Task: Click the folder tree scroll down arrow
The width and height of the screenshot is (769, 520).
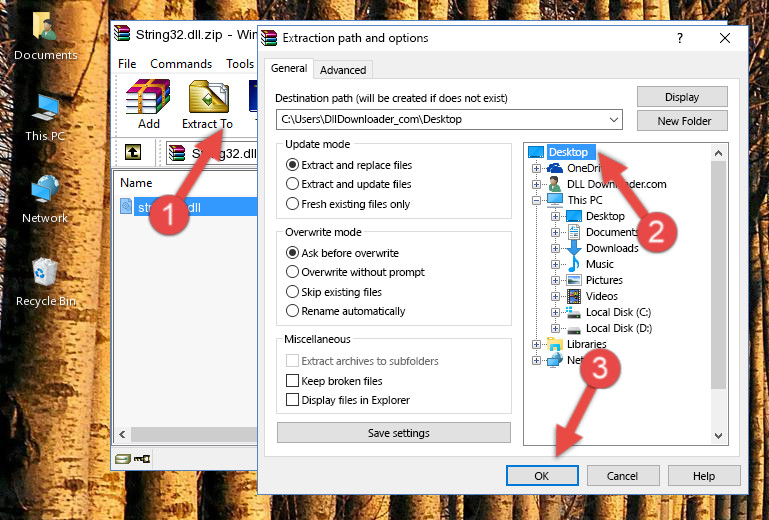Action: coord(718,436)
